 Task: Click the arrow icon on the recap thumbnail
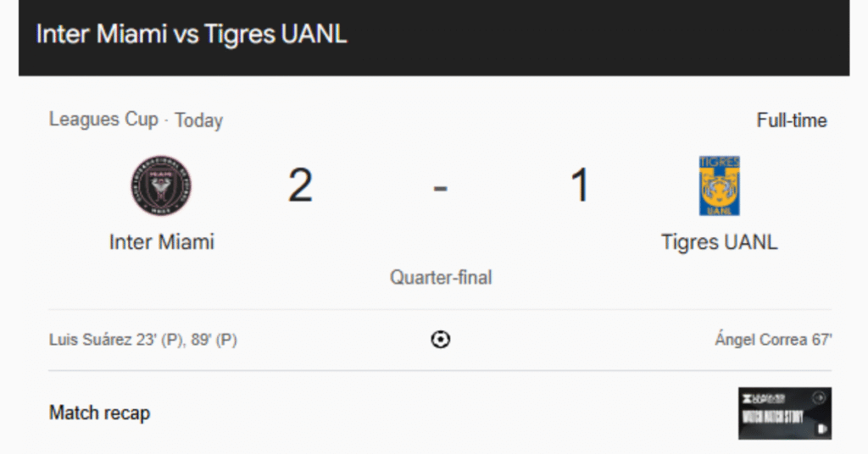[819, 397]
